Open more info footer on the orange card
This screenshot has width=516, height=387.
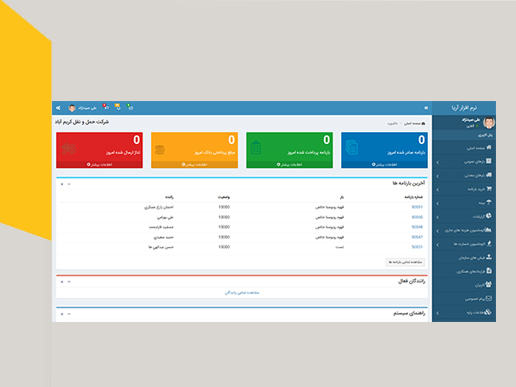(194, 165)
